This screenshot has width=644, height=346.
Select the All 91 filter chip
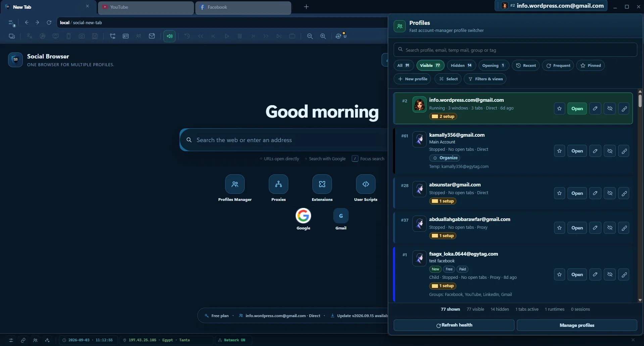click(x=403, y=66)
